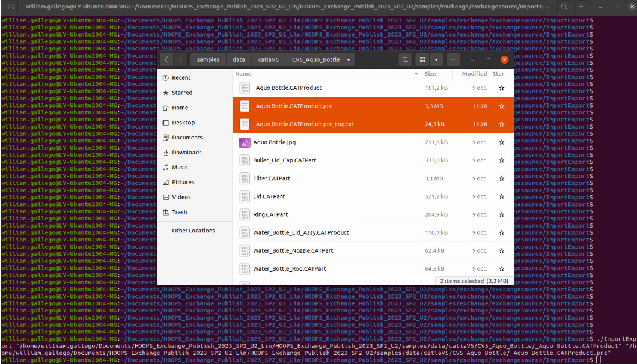Open the hamburger menu in Files
This screenshot has height=364, width=637.
453,60
